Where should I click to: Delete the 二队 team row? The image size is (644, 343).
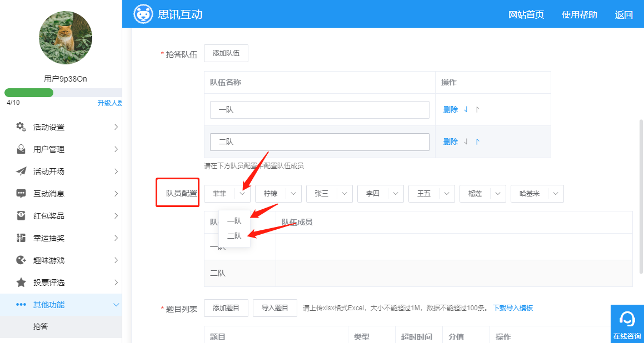[451, 142]
